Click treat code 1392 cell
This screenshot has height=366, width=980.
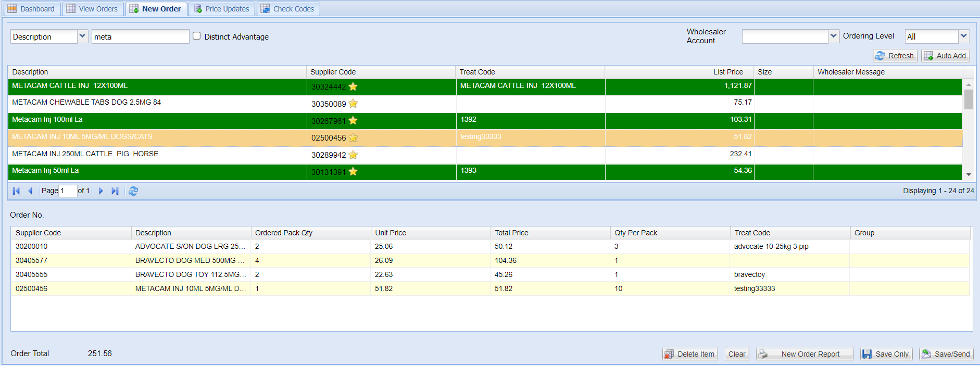coord(531,121)
